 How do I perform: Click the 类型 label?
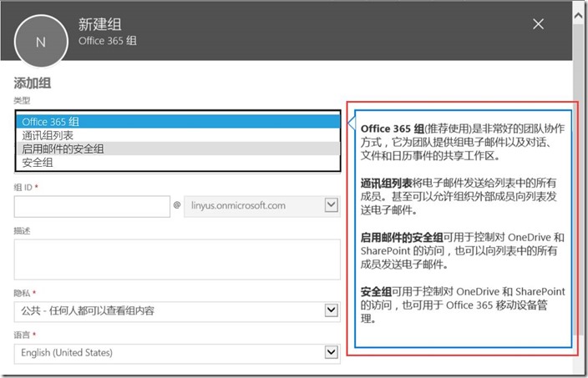[x=22, y=100]
